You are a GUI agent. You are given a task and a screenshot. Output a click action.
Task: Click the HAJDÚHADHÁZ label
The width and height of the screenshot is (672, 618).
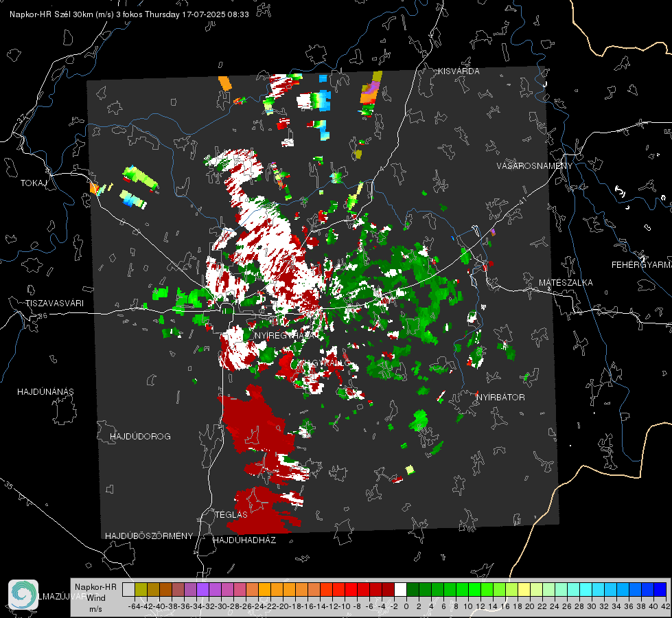[x=244, y=540]
